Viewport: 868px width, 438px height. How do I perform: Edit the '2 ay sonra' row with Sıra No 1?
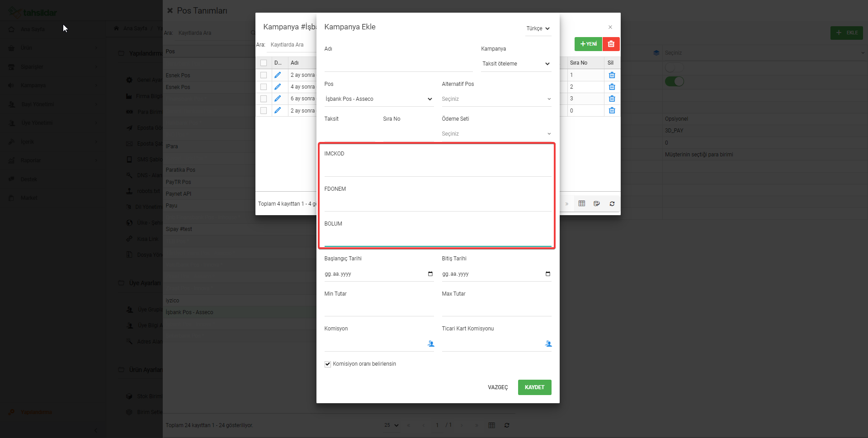click(278, 75)
